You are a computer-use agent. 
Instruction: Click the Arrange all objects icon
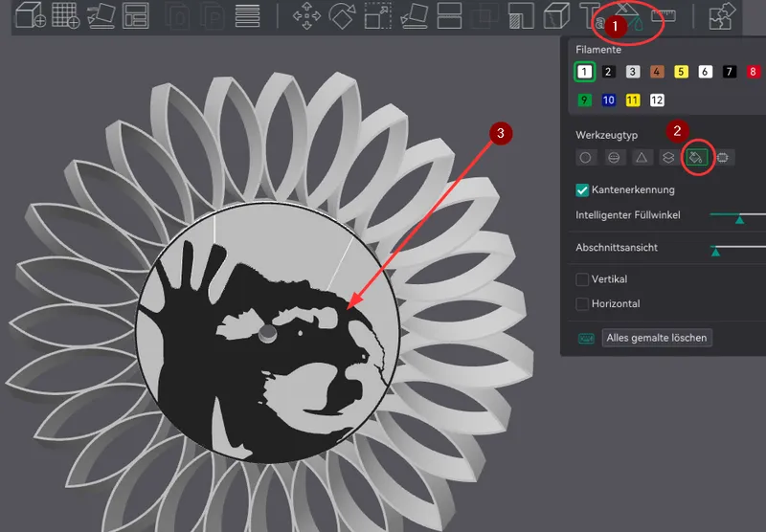[x=136, y=15]
